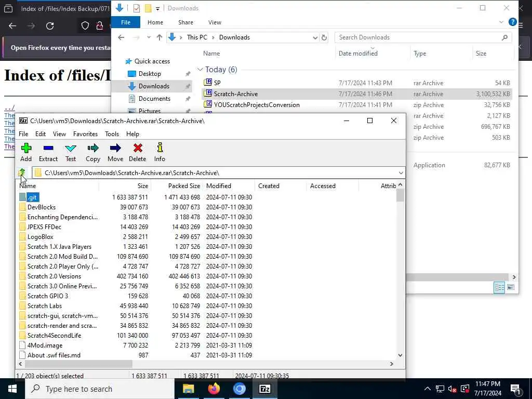Open Info in the 7-Zip toolbar
The image size is (532, 399).
159,152
